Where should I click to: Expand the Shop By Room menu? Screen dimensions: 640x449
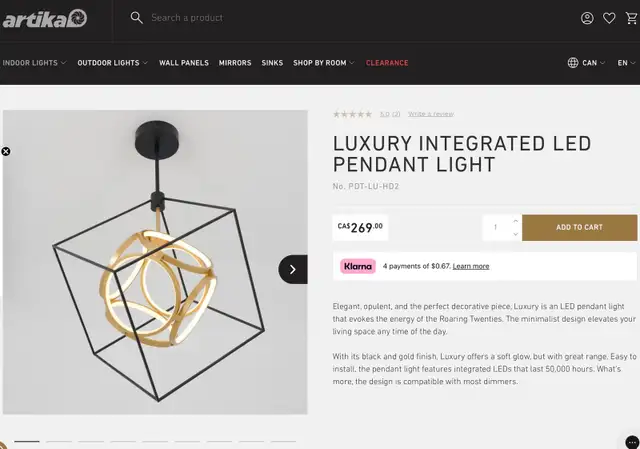323,63
